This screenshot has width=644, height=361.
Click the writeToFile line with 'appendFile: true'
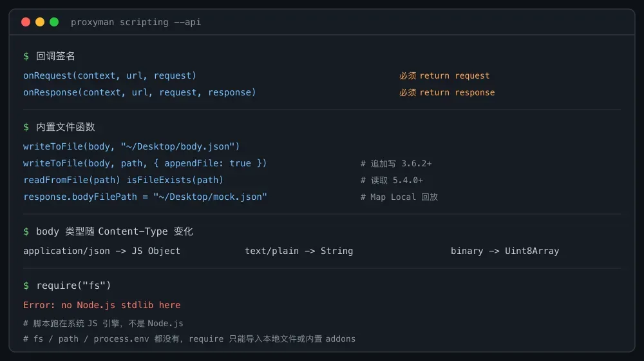coord(145,163)
